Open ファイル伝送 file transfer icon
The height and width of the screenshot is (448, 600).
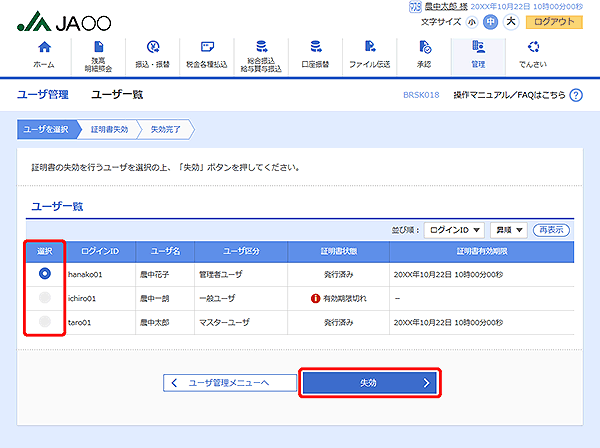(x=369, y=53)
